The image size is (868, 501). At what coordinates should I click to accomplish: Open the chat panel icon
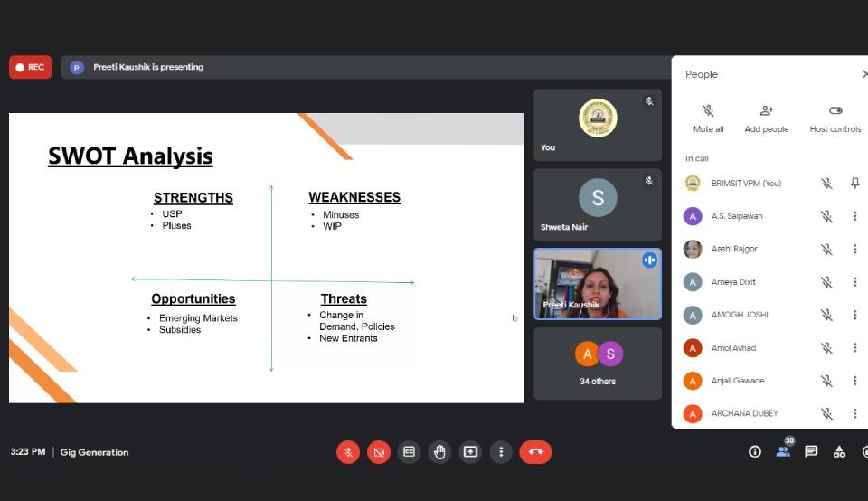coord(811,452)
